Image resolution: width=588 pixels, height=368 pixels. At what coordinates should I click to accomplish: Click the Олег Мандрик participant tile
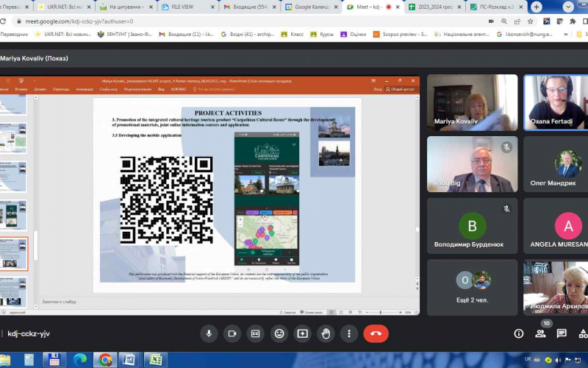[556, 164]
